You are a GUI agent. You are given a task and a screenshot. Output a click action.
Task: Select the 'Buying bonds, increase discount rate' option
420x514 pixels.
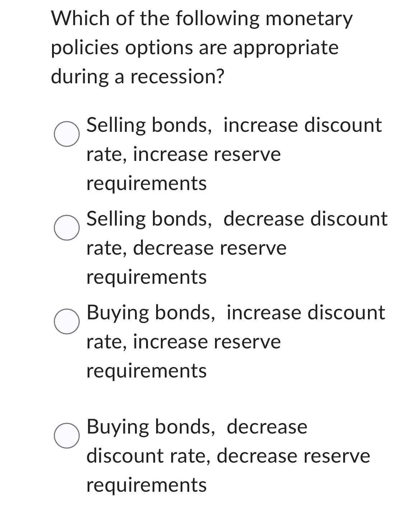pyautogui.click(x=66, y=321)
